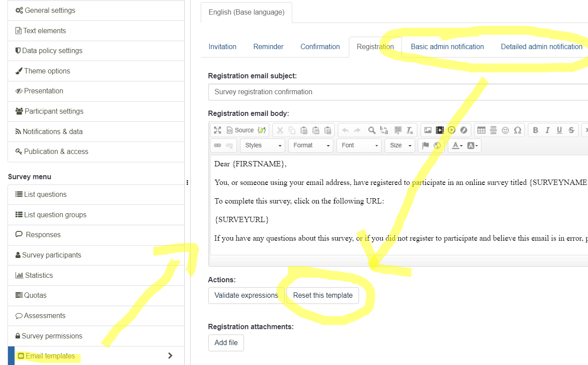Paste as plain text
Image resolution: width=588 pixels, height=365 pixels.
tap(316, 130)
